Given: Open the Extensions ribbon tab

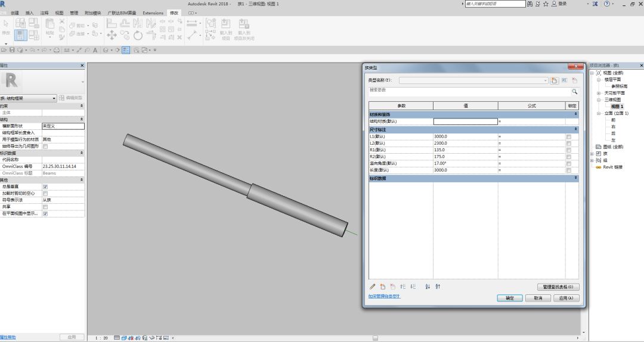Looking at the screenshot, I should (153, 13).
